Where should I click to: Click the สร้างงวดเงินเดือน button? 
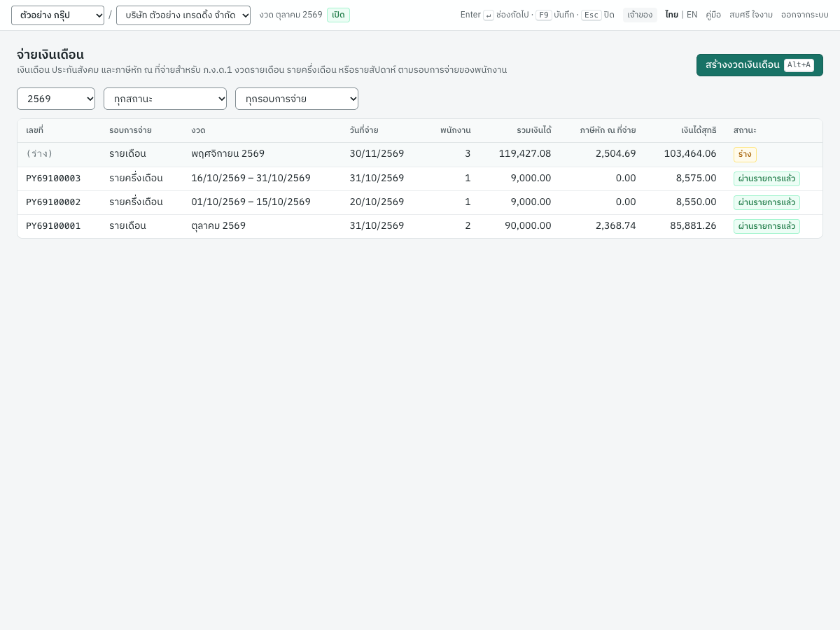coord(759,65)
